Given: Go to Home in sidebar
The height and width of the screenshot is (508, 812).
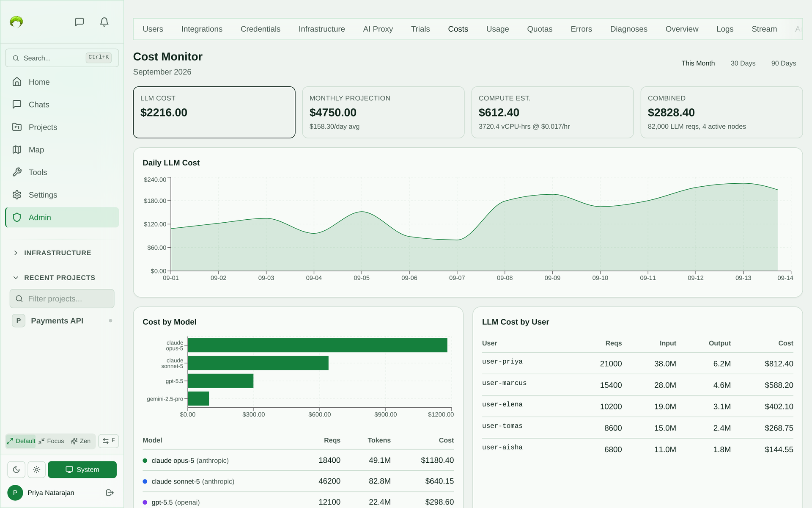Looking at the screenshot, I should pos(62,82).
